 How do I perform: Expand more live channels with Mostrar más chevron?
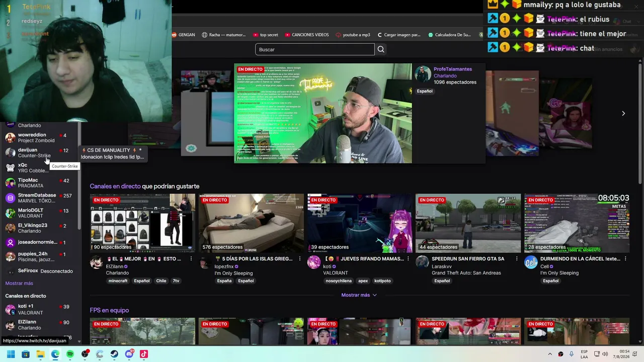[359, 295]
